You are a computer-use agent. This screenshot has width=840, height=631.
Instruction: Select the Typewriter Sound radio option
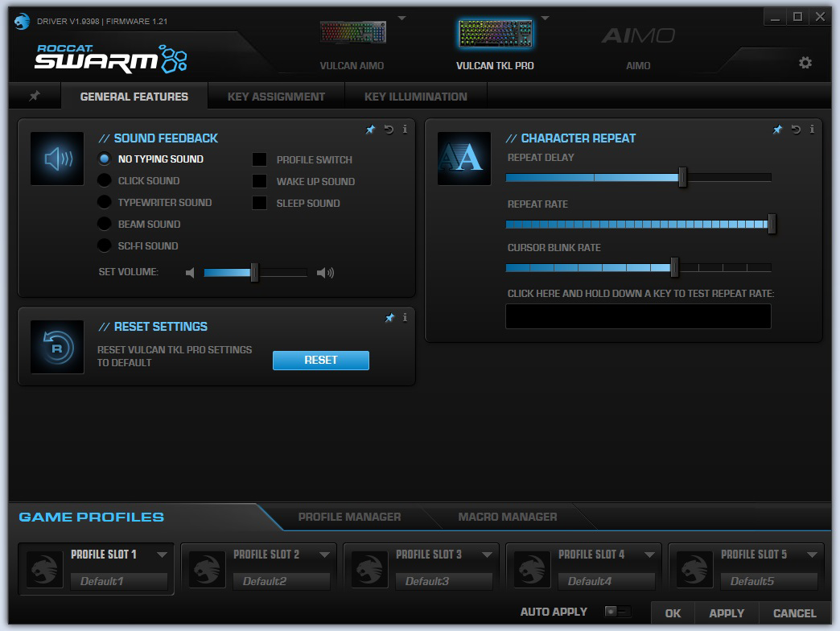(x=105, y=203)
